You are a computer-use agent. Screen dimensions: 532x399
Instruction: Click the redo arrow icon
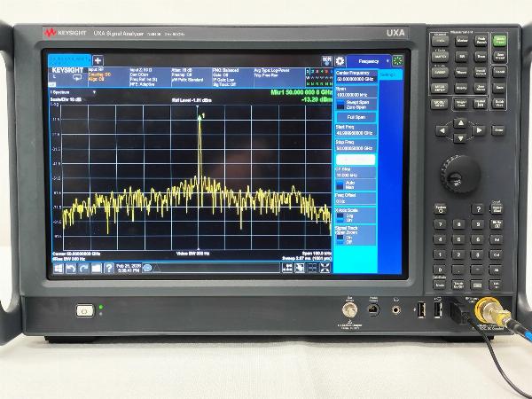tap(83, 267)
